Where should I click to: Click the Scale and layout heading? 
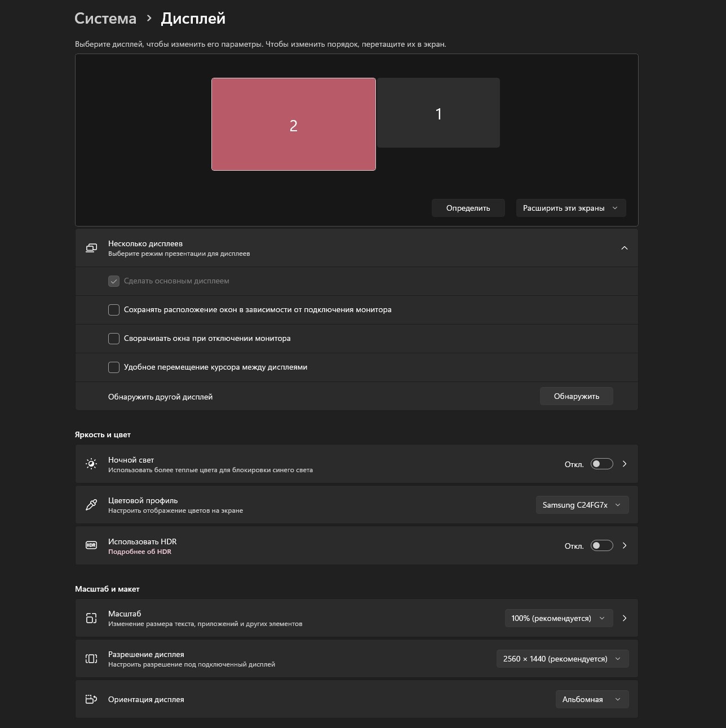coord(107,589)
